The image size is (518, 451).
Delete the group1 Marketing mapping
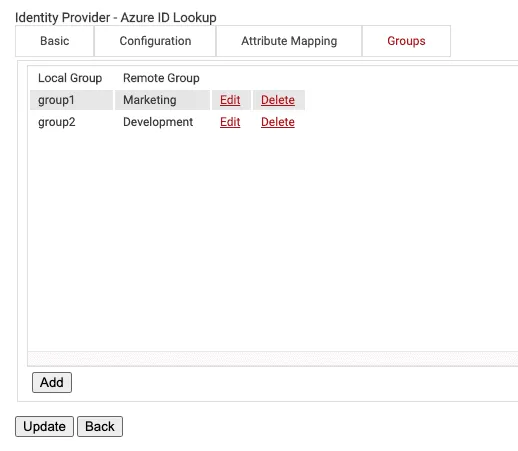click(278, 100)
